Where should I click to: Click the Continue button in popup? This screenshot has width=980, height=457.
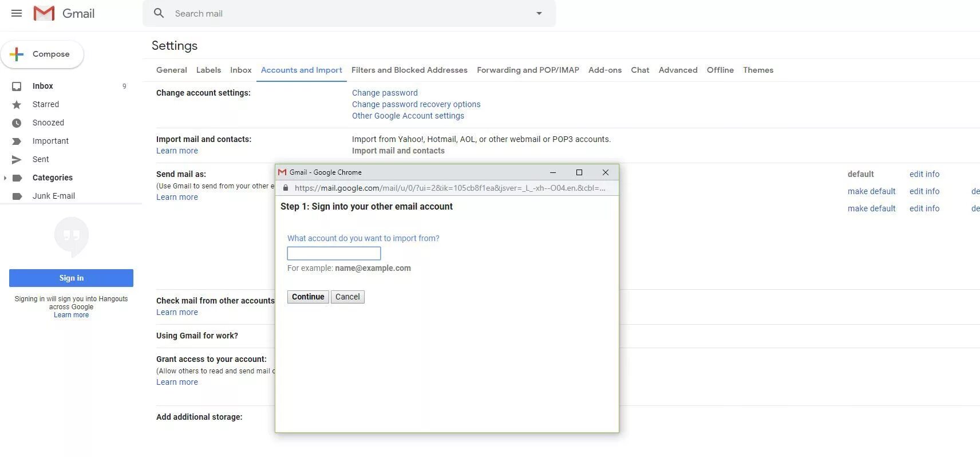pos(308,297)
